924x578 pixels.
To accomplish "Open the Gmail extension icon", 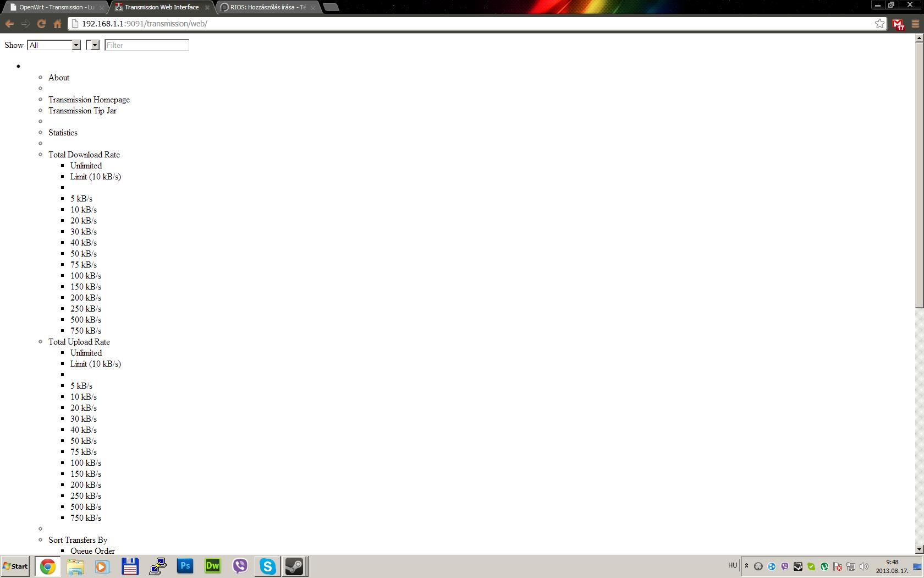I will pos(898,24).
